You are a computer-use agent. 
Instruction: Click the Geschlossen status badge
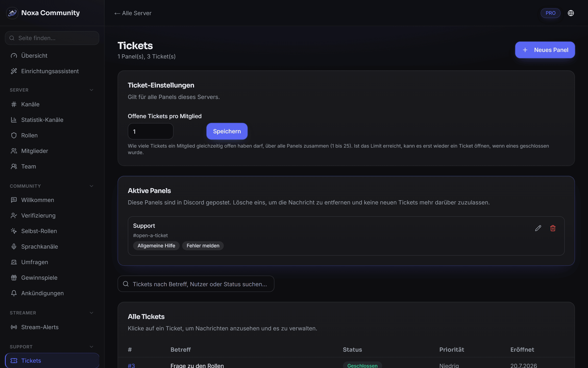pos(362,365)
